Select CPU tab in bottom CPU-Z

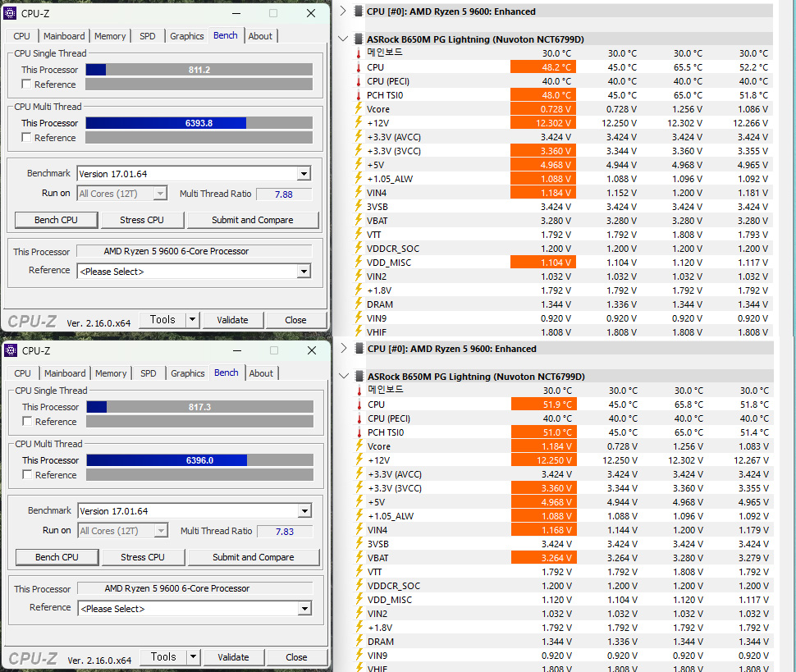(22, 373)
